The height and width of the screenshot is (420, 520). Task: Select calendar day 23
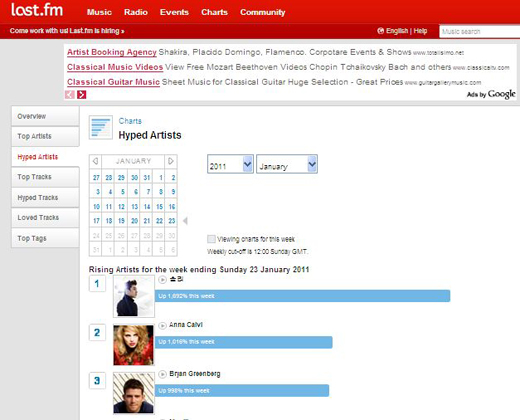pos(172,221)
